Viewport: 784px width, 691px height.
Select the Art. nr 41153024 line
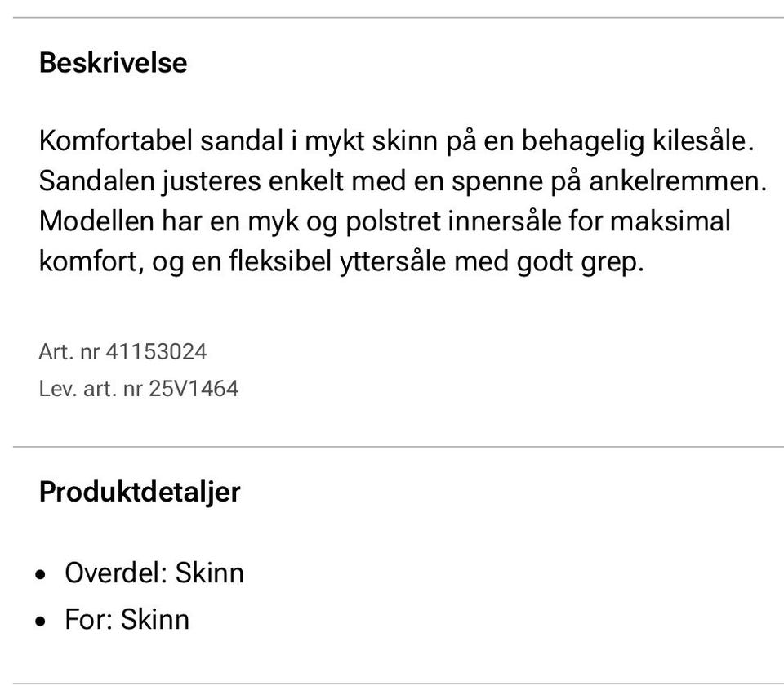tap(122, 352)
